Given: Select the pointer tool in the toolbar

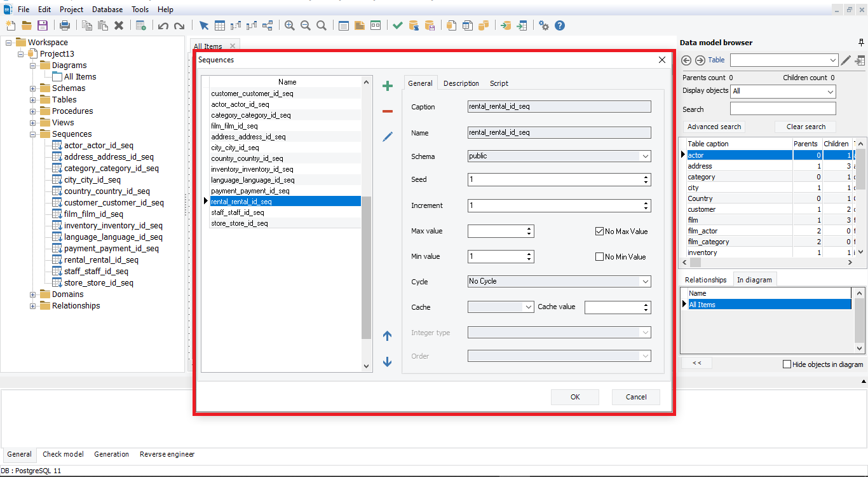Looking at the screenshot, I should coord(203,25).
